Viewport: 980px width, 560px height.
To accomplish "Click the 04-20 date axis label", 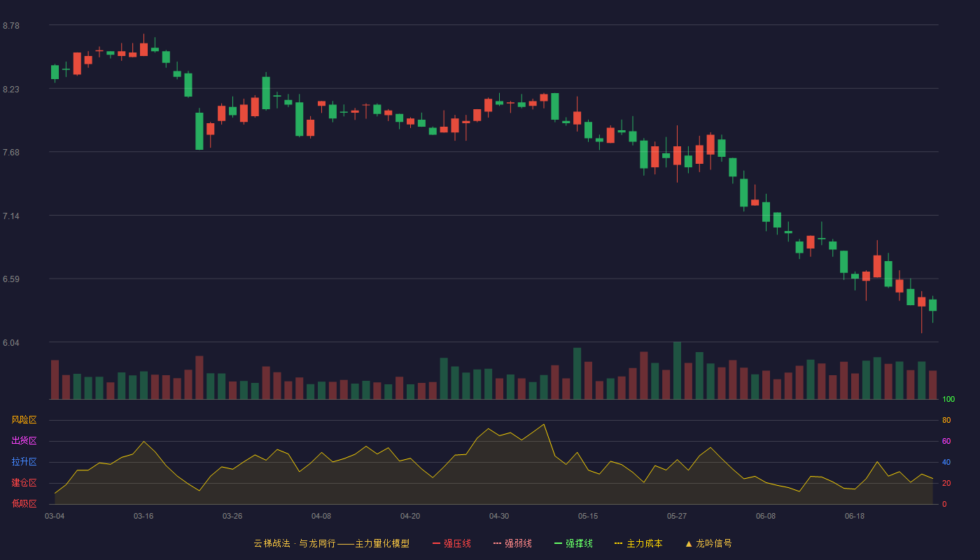I will pos(410,516).
